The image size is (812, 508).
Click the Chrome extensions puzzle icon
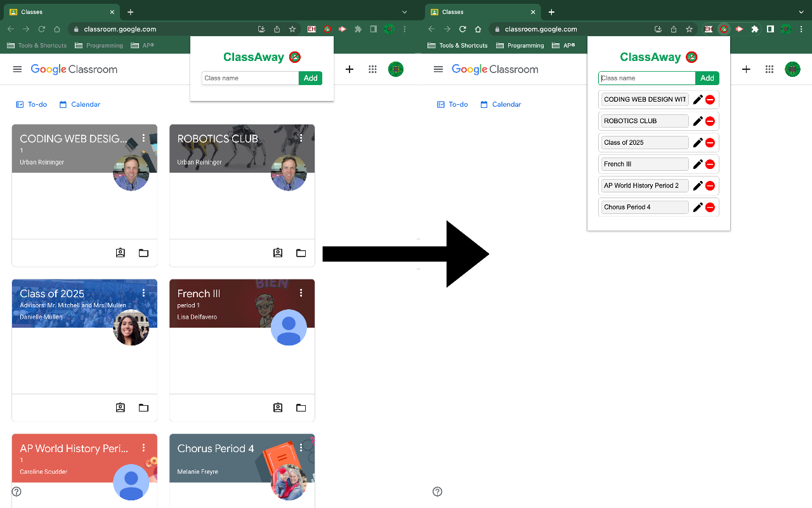[x=358, y=29]
